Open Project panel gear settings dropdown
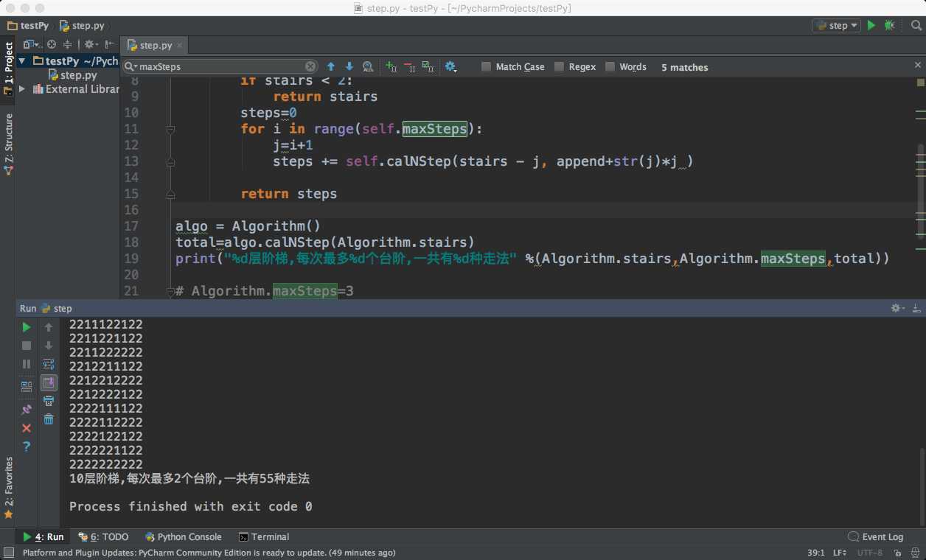 (x=91, y=44)
